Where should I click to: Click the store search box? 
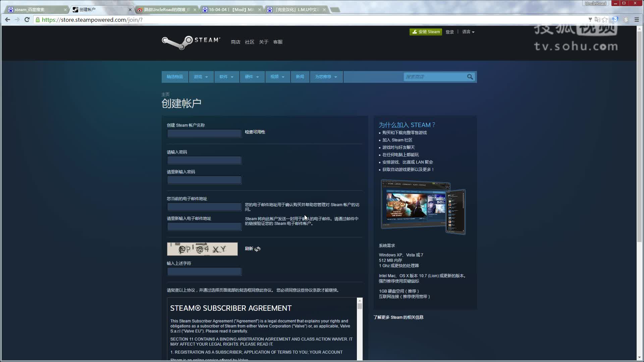click(x=435, y=77)
